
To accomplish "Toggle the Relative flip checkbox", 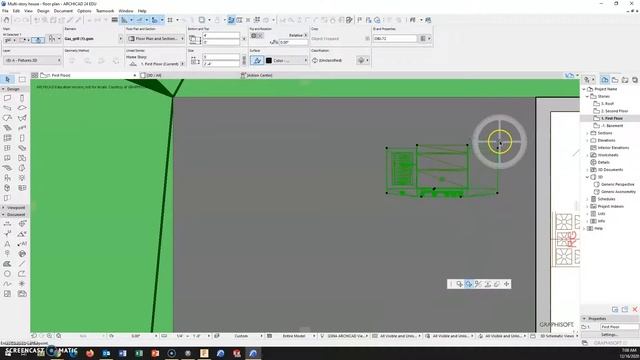I will [x=305, y=36].
